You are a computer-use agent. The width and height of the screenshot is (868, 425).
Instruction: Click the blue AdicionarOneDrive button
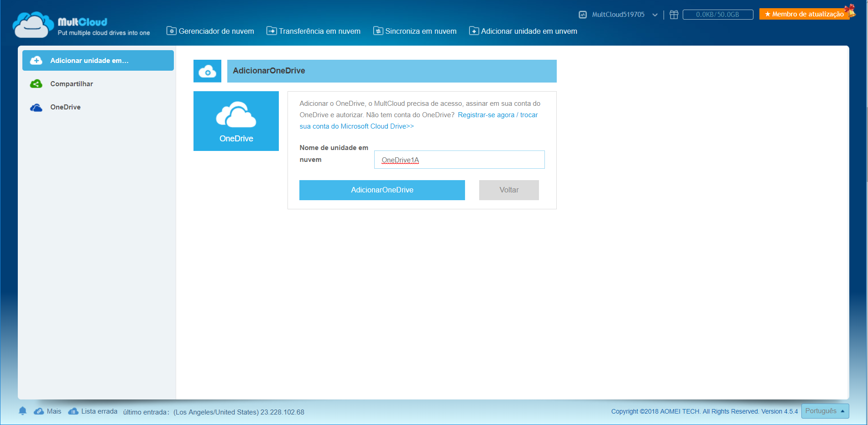(x=382, y=190)
